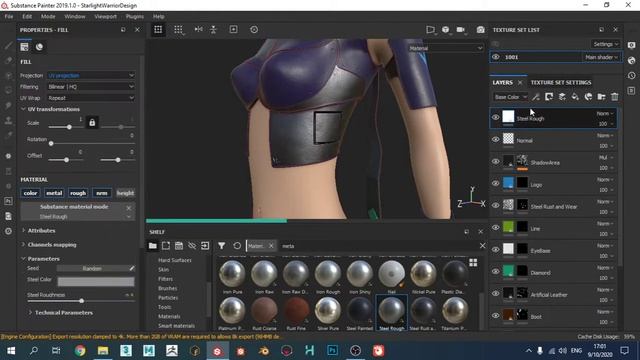Image resolution: width=640 pixels, height=360 pixels.
Task: Toggle the height material channel
Action: [125, 193]
